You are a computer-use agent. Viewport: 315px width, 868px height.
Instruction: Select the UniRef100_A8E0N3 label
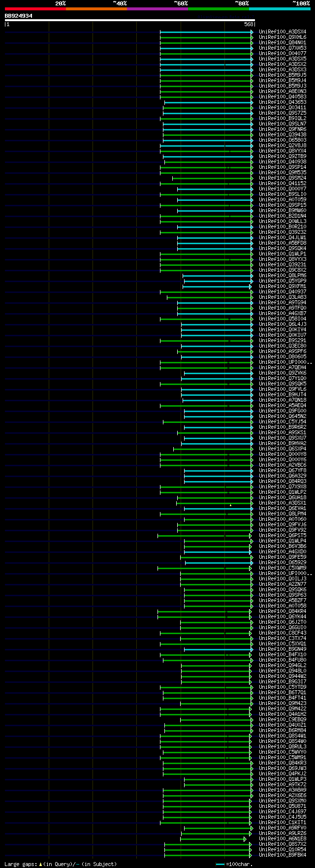283,92
